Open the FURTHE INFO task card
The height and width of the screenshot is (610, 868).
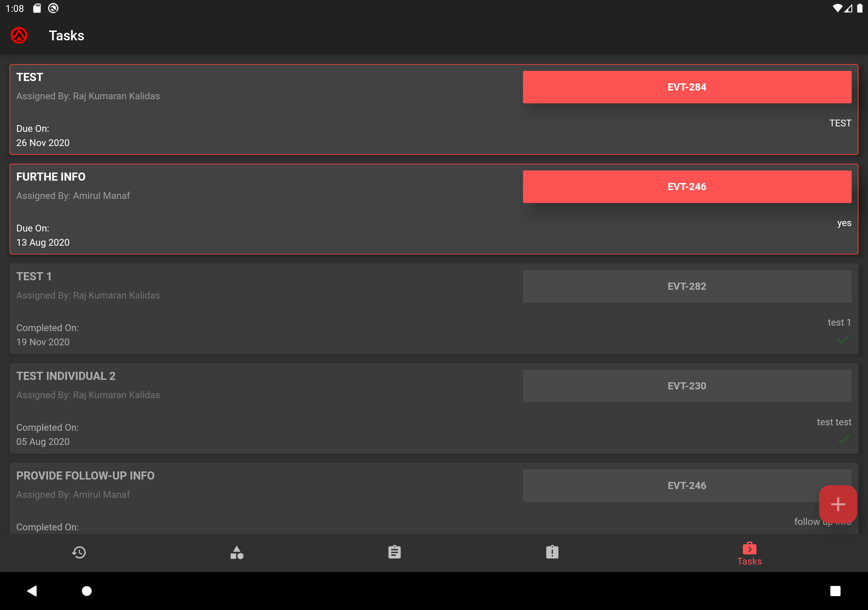click(x=434, y=209)
